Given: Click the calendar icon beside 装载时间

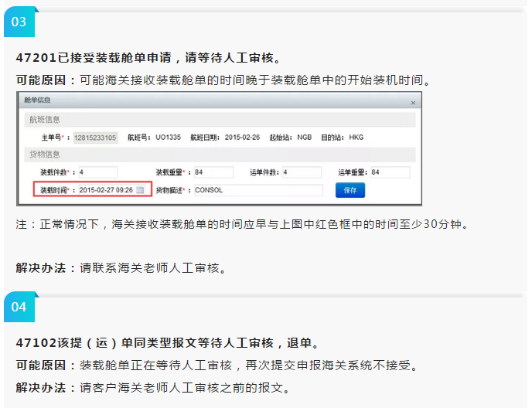Looking at the screenshot, I should 140,190.
